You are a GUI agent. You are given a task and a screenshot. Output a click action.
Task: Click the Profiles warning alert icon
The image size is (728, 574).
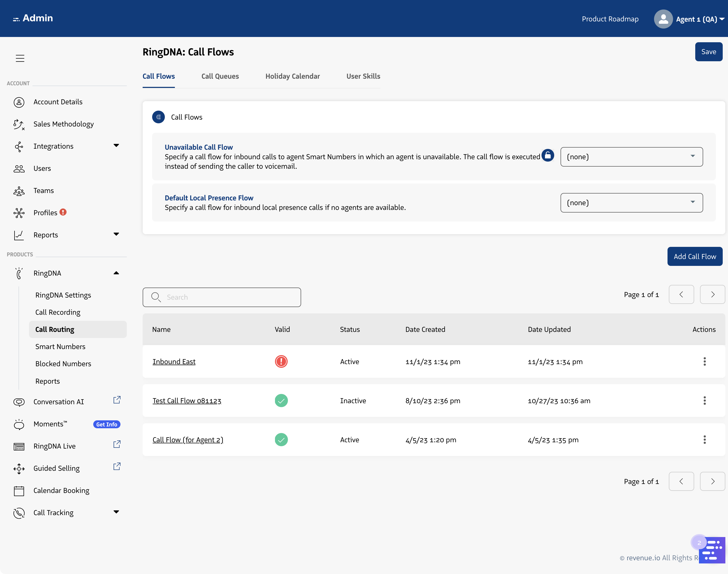[63, 212]
